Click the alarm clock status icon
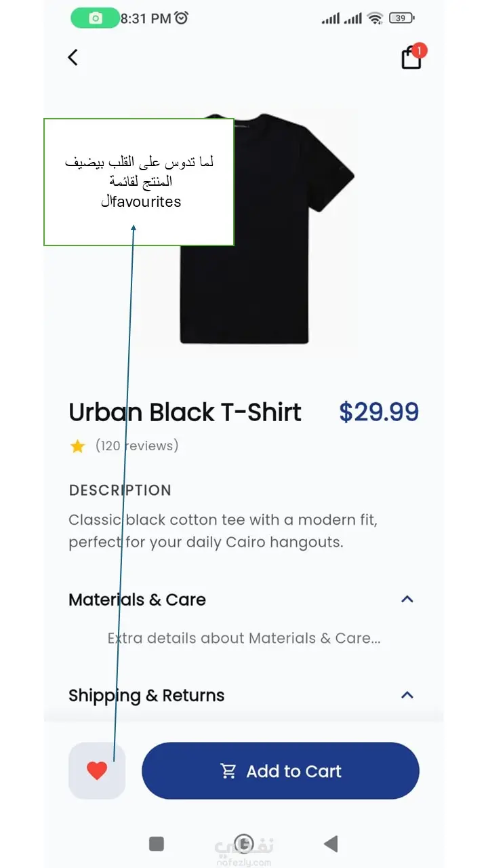This screenshot has width=488, height=868. click(181, 18)
